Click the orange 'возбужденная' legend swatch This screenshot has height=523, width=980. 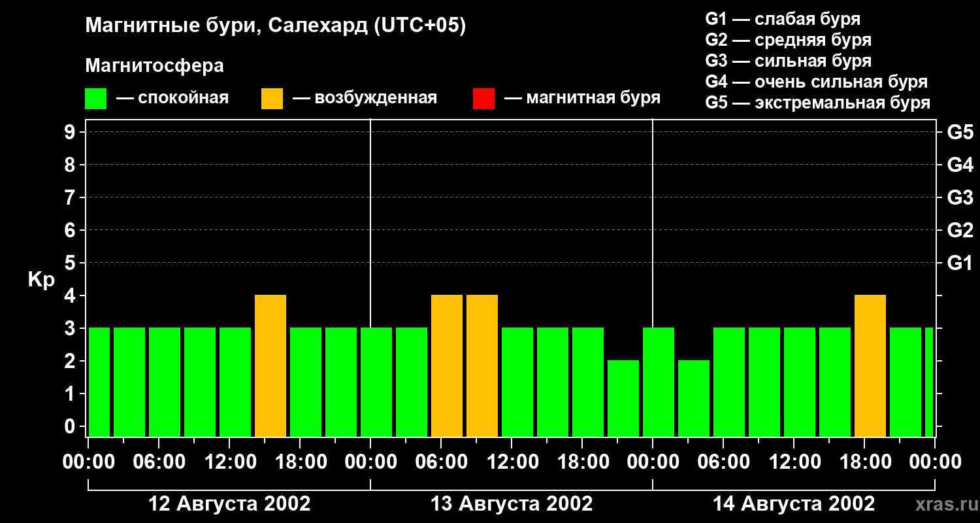(272, 99)
